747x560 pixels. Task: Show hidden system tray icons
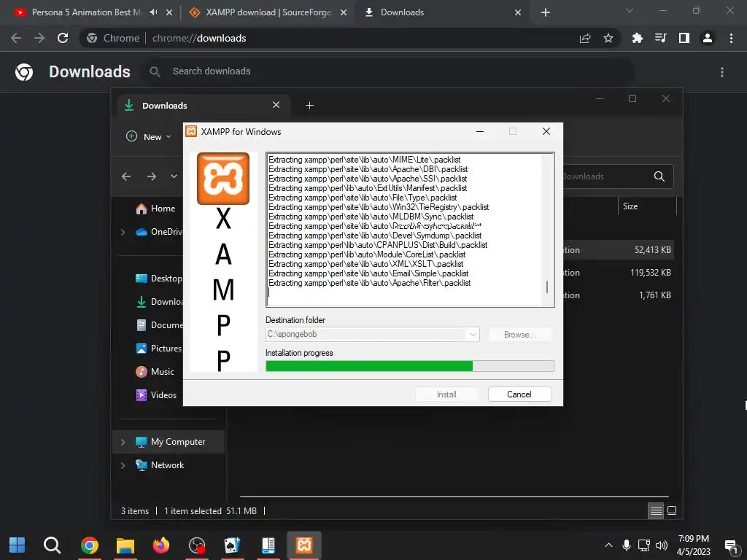click(x=608, y=545)
